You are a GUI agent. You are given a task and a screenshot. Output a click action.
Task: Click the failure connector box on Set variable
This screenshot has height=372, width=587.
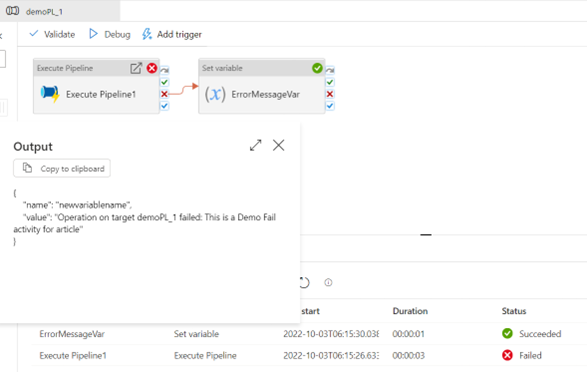[x=330, y=94]
